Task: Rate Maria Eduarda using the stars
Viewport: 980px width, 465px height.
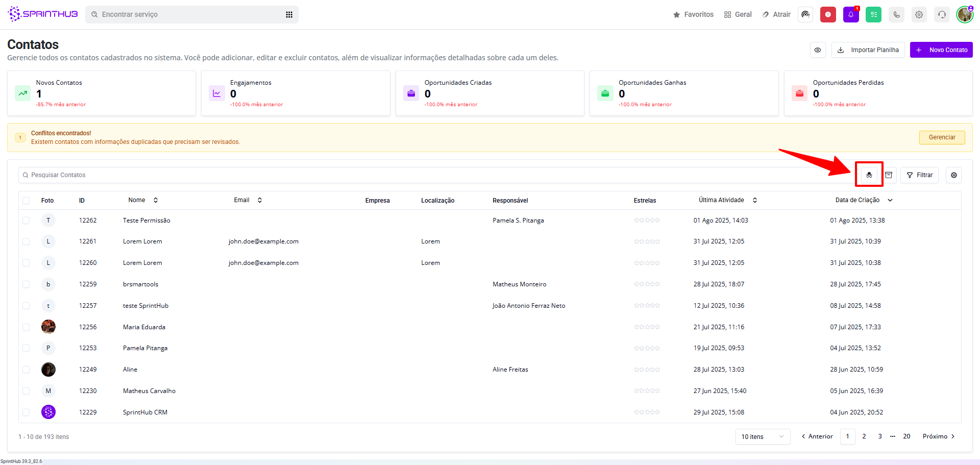Action: click(647, 327)
